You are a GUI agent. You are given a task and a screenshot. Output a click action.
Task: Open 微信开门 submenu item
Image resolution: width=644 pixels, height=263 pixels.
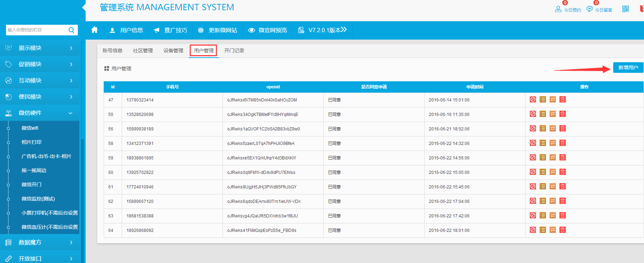(31, 185)
